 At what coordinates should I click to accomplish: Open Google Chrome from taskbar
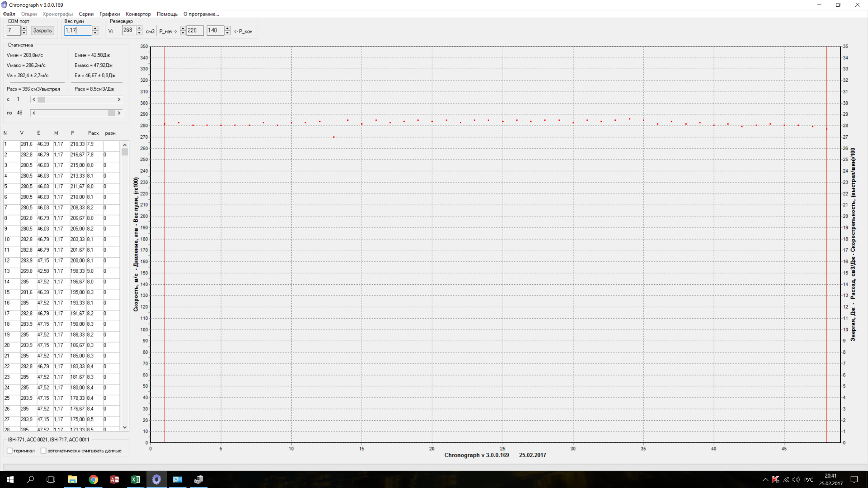[93, 479]
